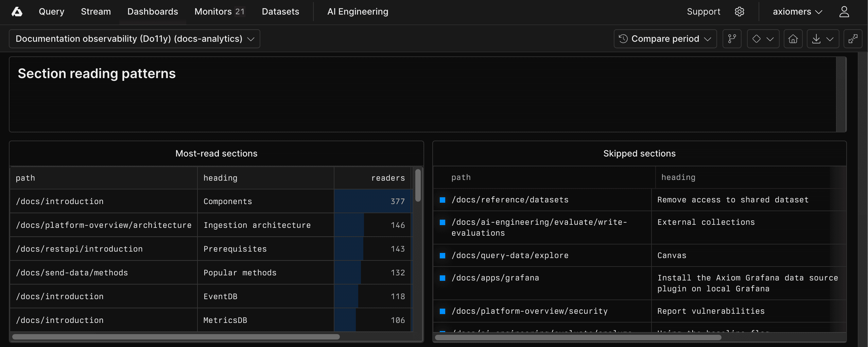
Task: Click the Skipped sections path column header
Action: (544, 177)
